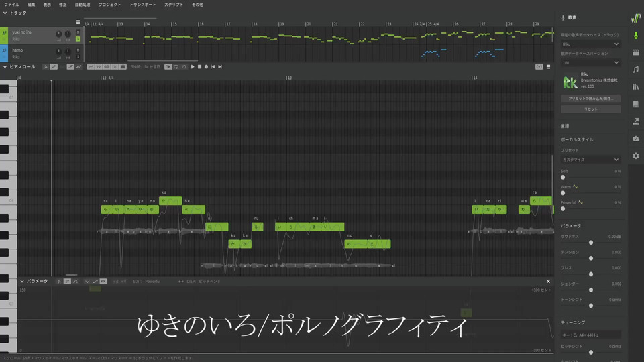The height and width of the screenshot is (362, 644).
Task: Open the 自動処理 menu
Action: pos(83,5)
